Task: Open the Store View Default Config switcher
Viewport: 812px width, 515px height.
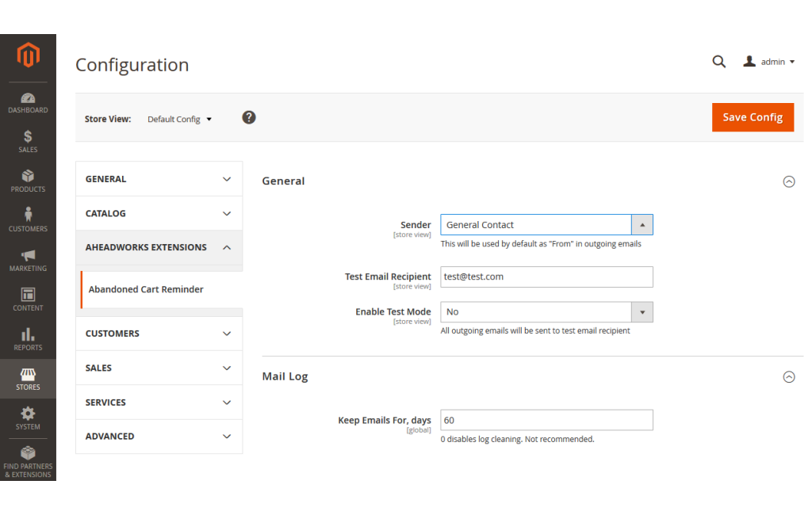Action: pyautogui.click(x=180, y=119)
